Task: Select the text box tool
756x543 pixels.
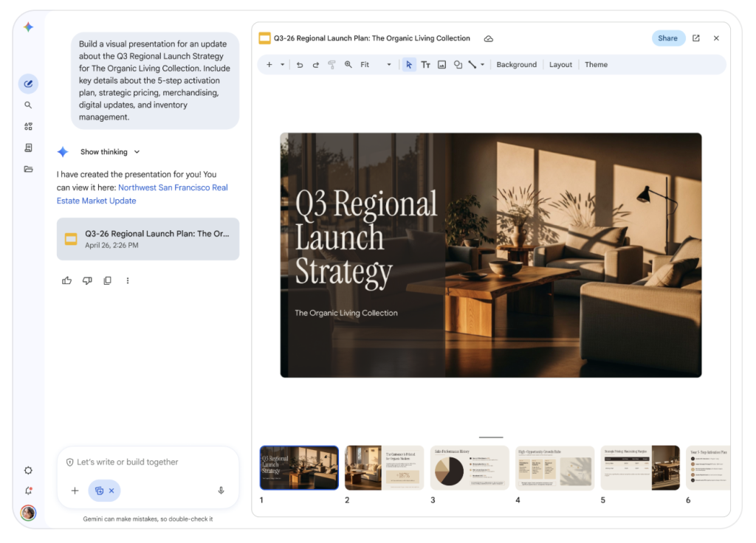Action: pos(425,65)
